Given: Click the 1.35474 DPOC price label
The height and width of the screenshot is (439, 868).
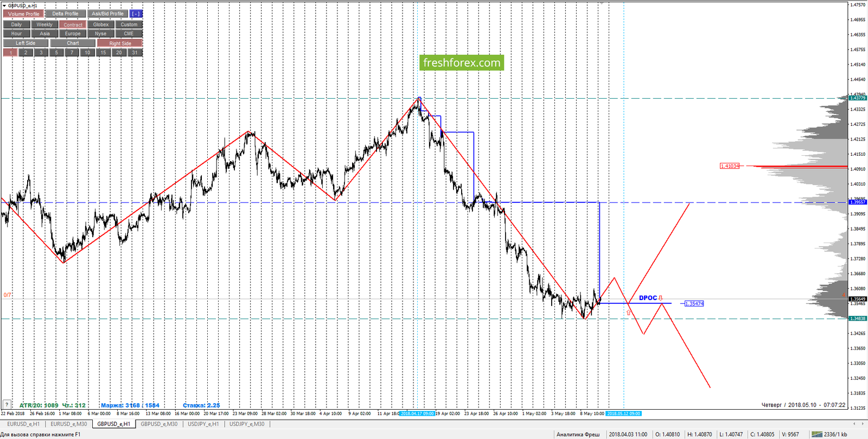Looking at the screenshot, I should click(694, 303).
